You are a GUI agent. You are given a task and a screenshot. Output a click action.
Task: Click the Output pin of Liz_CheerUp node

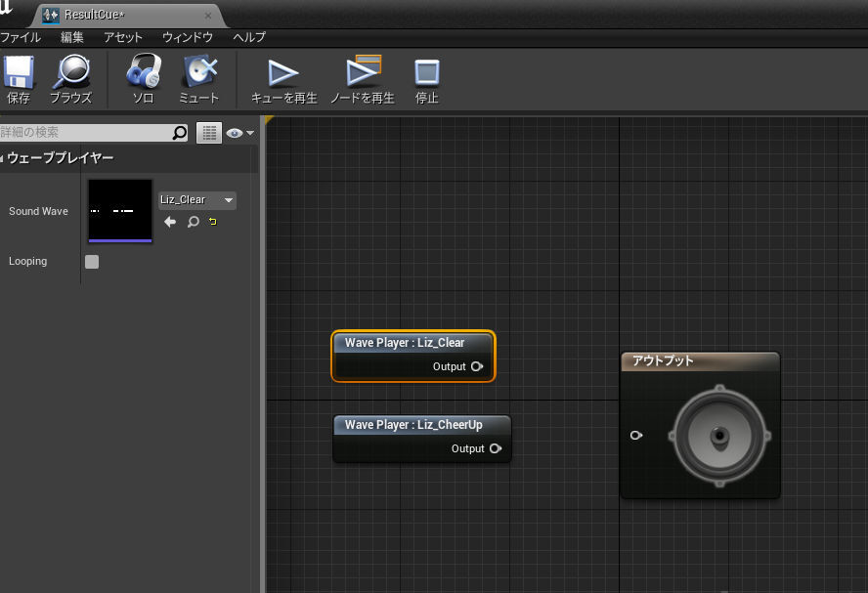(x=495, y=448)
